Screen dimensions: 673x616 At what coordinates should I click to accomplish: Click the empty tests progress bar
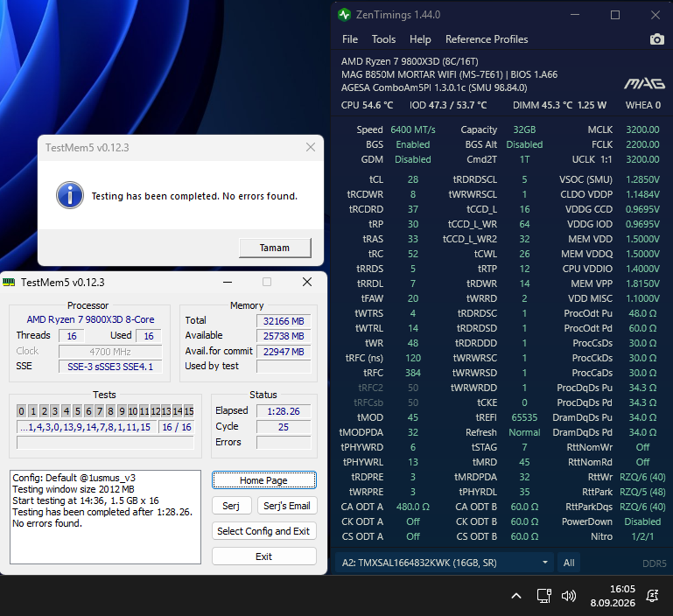(105, 442)
